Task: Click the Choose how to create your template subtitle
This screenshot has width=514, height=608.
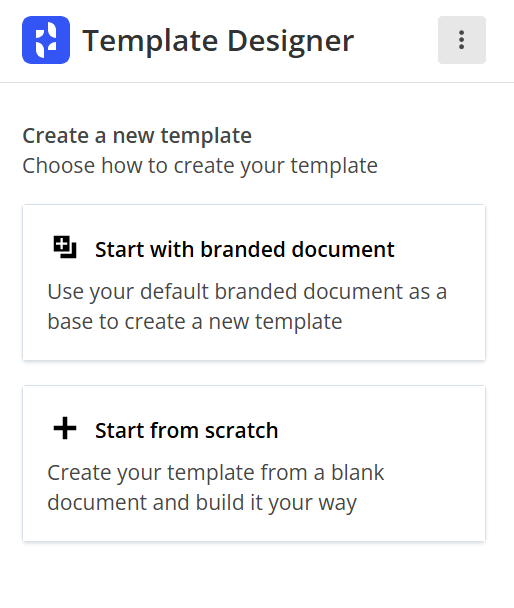Action: [200, 166]
